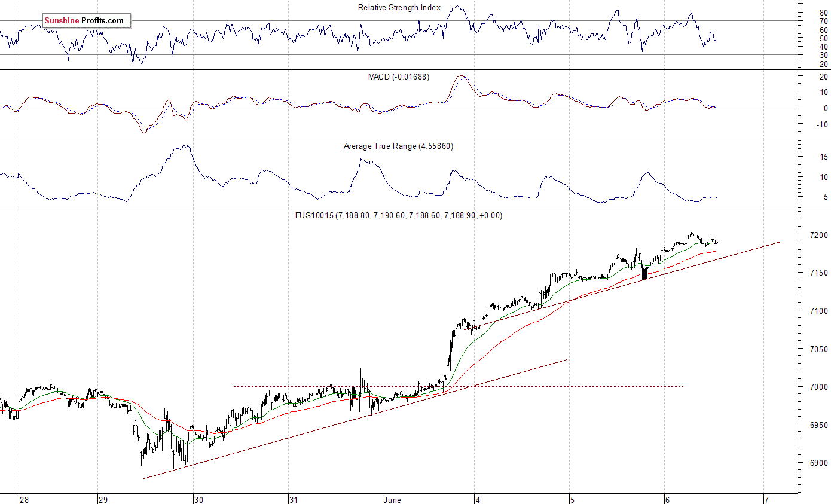Image resolution: width=831 pixels, height=504 pixels.
Task: Click the RSI axis value 70
Action: click(x=824, y=21)
